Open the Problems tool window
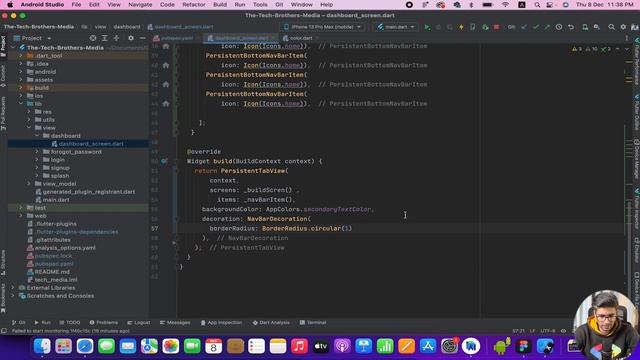The image size is (640, 360). coord(104,322)
